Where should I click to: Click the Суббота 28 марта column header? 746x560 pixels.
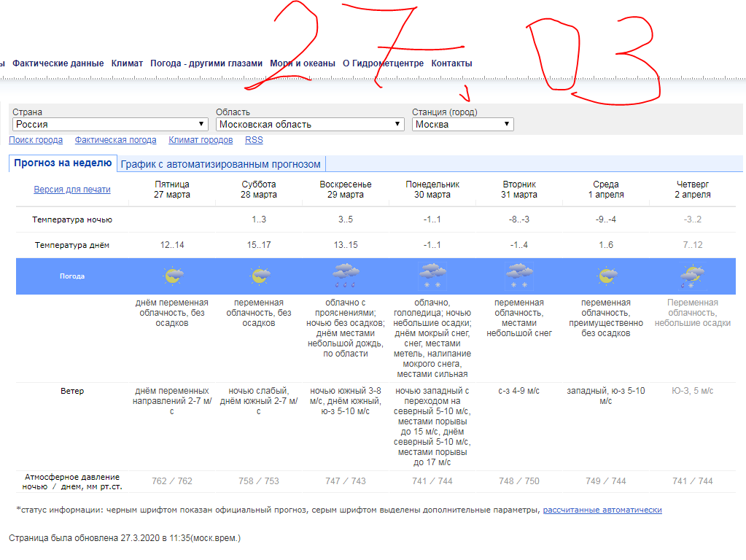[259, 190]
